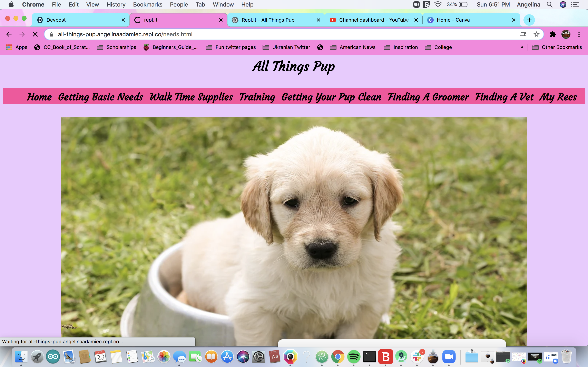Switch to the Devpost tab
588x367 pixels.
click(78, 20)
